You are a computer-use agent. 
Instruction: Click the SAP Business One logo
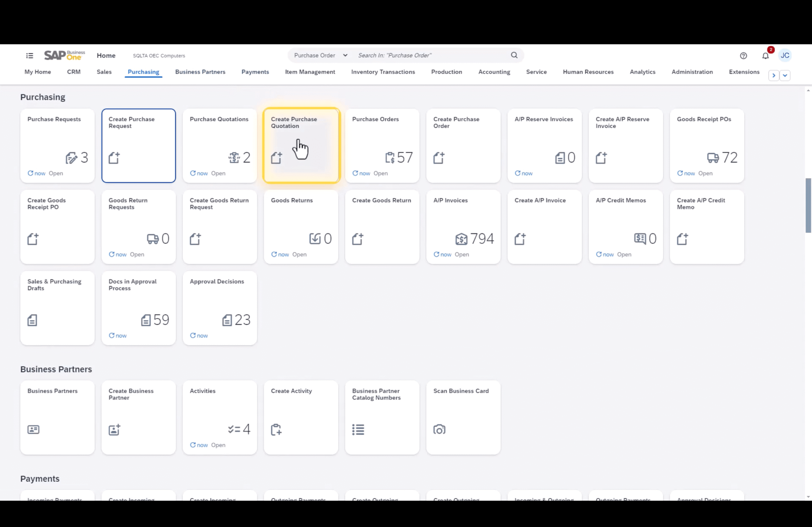[65, 55]
